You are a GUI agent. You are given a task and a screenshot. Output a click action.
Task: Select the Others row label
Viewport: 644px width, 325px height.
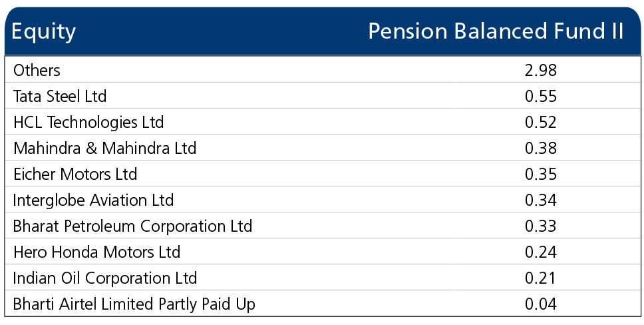[37, 71]
